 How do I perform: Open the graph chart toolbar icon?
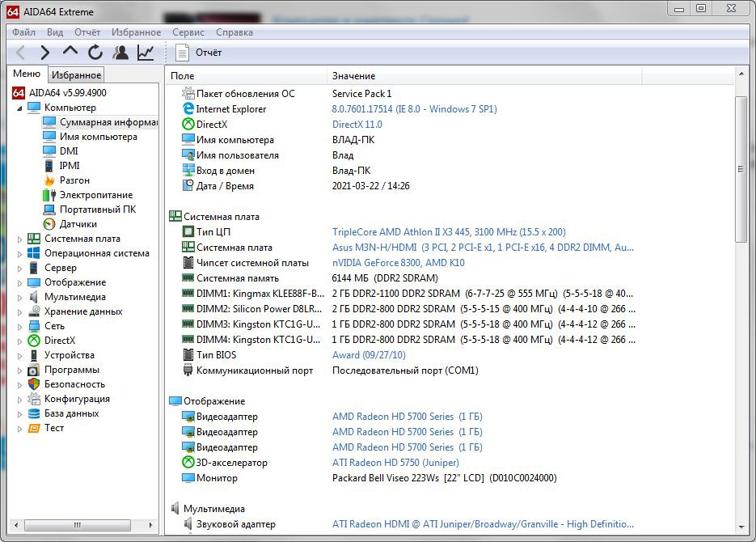(146, 53)
